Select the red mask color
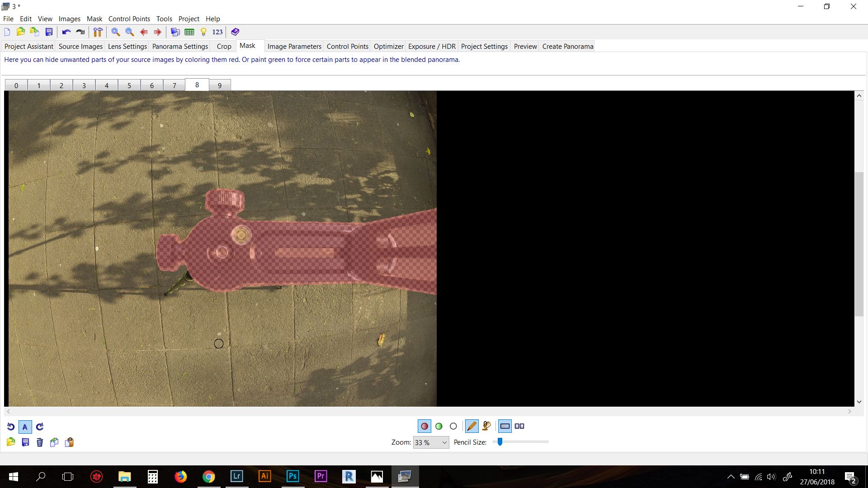Screen dimensions: 868x488 point(424,426)
